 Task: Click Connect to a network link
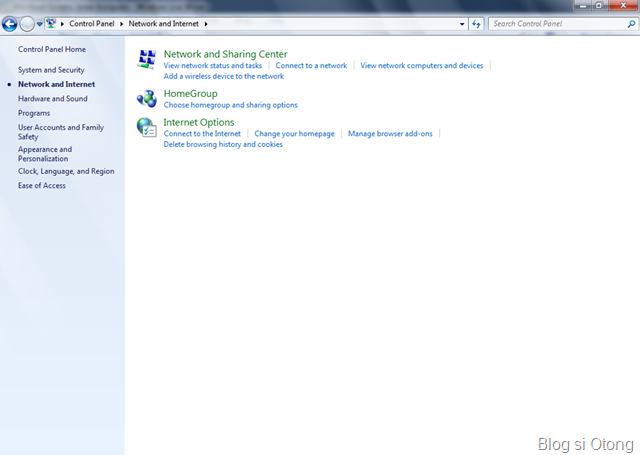(311, 65)
